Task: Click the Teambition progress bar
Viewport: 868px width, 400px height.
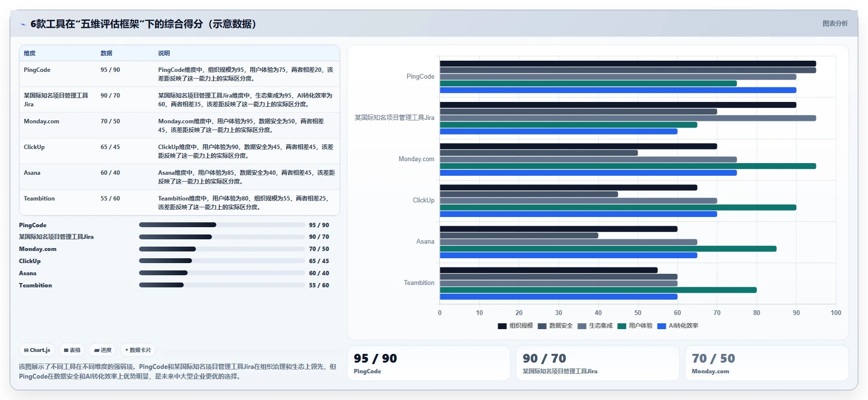Action: click(222, 285)
